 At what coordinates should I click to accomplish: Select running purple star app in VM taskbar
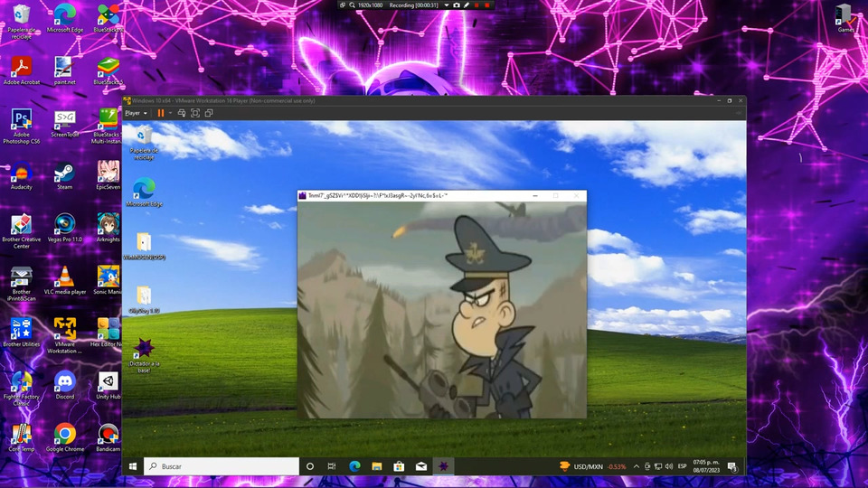443,466
